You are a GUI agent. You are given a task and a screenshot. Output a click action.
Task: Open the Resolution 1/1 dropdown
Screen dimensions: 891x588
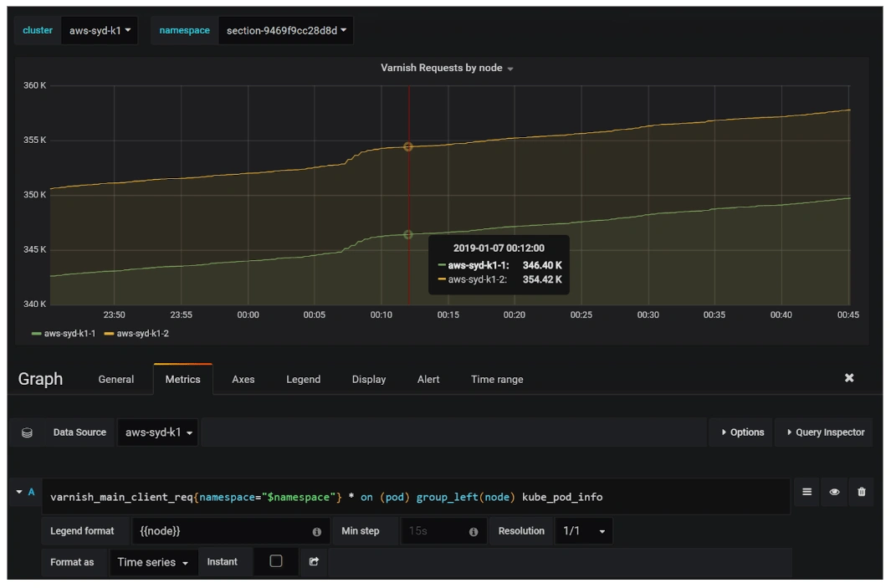584,531
